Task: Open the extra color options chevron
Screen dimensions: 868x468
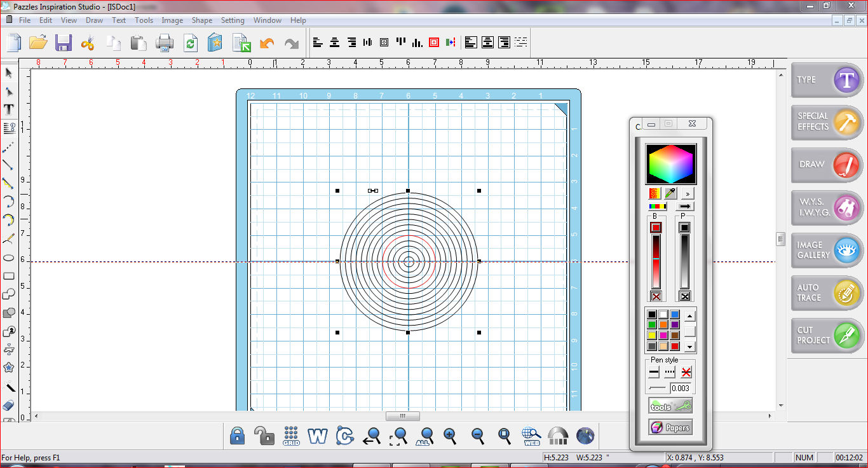Action: [688, 193]
